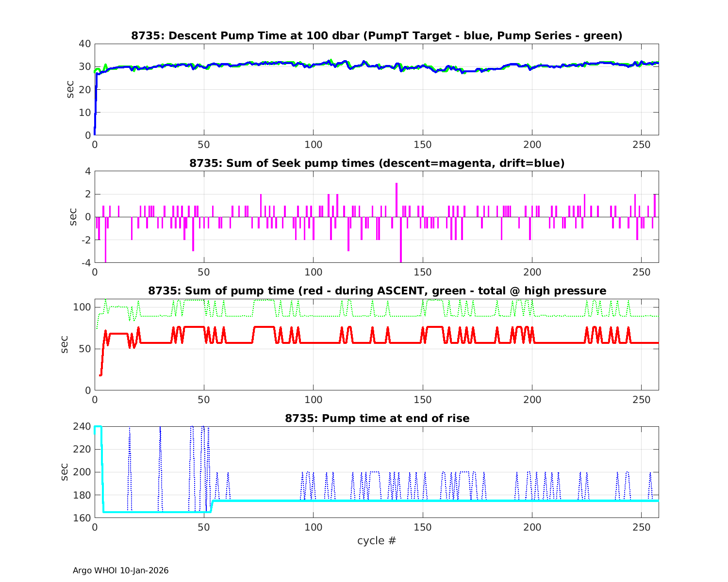Click the -4 y-axis tick on seek chart
Image resolution: width=728 pixels, height=582 pixels.
coord(85,263)
